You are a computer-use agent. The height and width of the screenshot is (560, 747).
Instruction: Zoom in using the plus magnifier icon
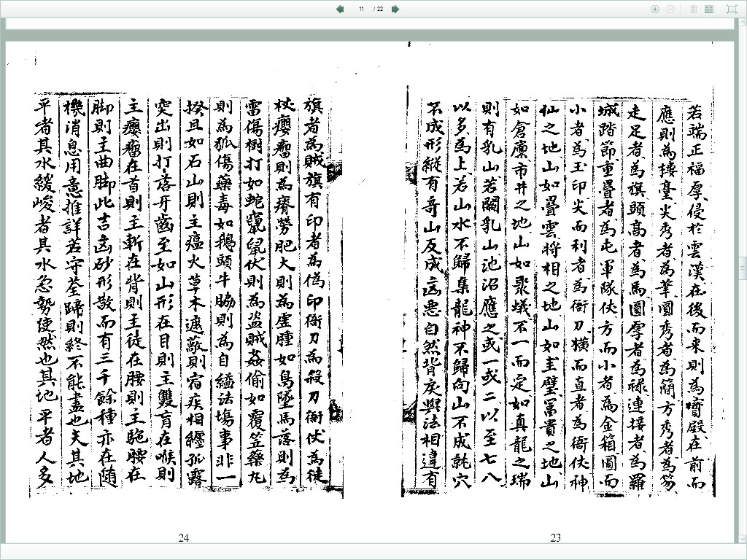(655, 9)
